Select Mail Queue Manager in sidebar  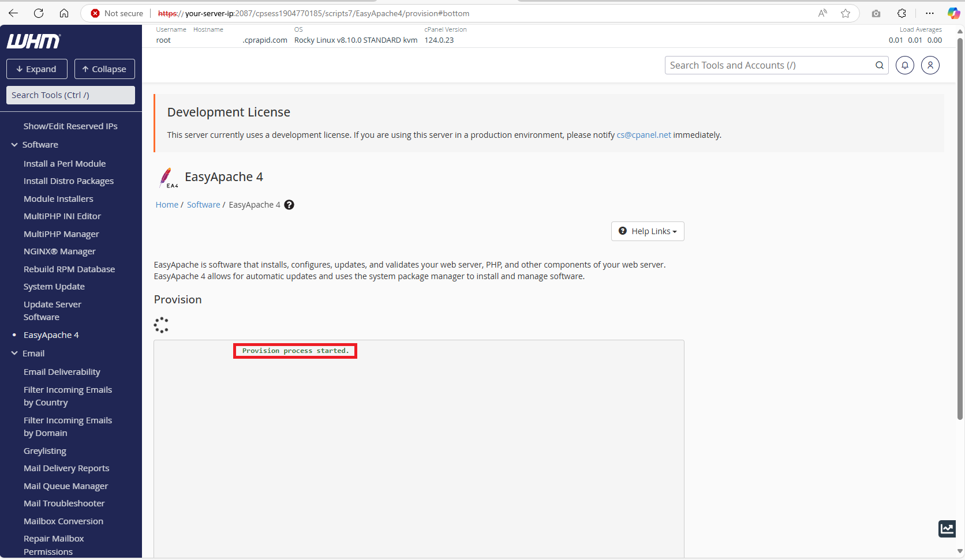[66, 486]
